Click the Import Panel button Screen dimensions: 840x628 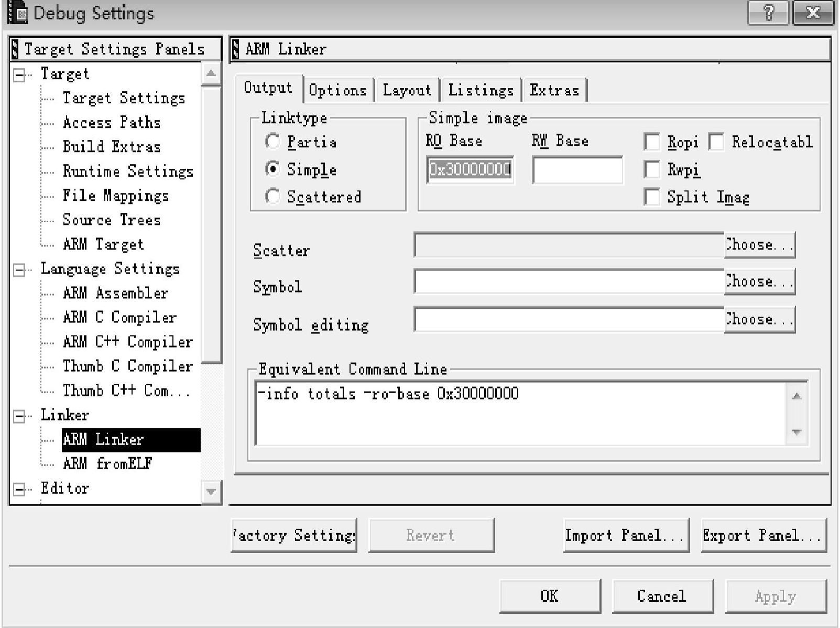click(x=626, y=535)
